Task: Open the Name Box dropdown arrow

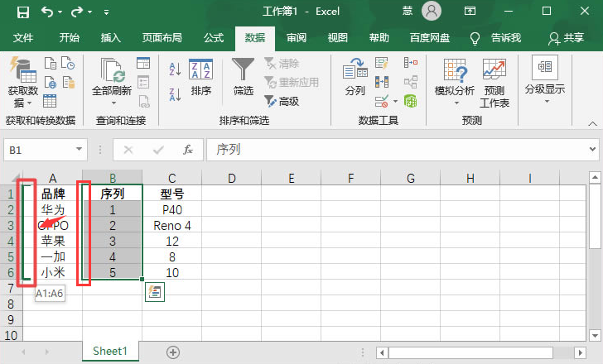Action: (x=80, y=150)
